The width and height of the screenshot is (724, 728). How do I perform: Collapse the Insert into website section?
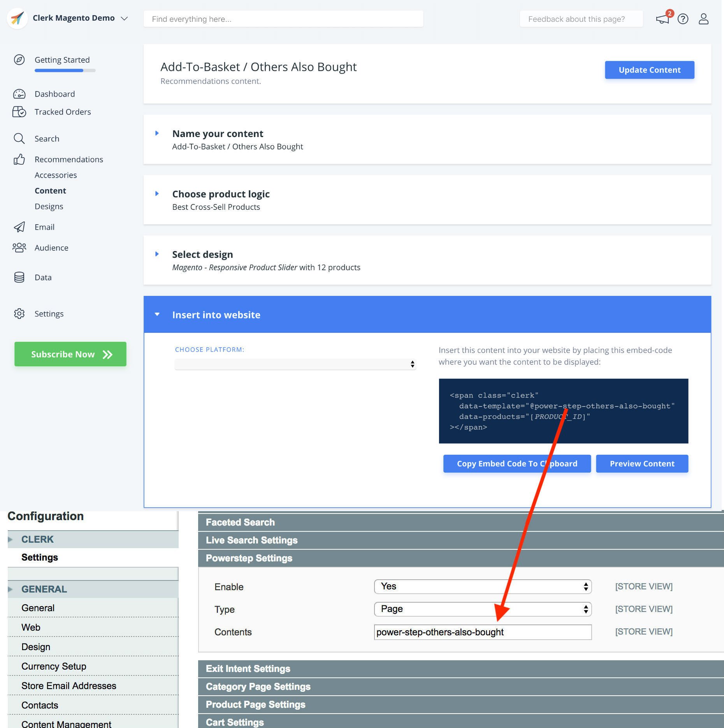[157, 315]
